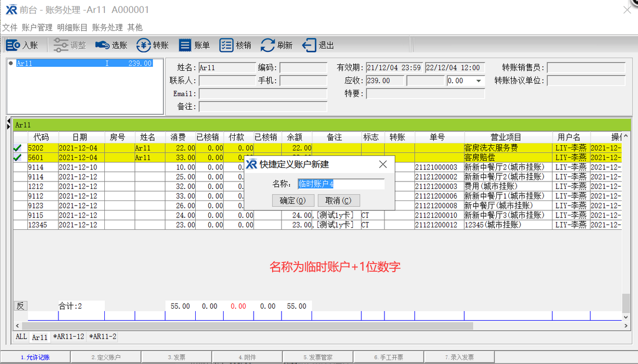Click the 联系人 input field

(x=227, y=81)
